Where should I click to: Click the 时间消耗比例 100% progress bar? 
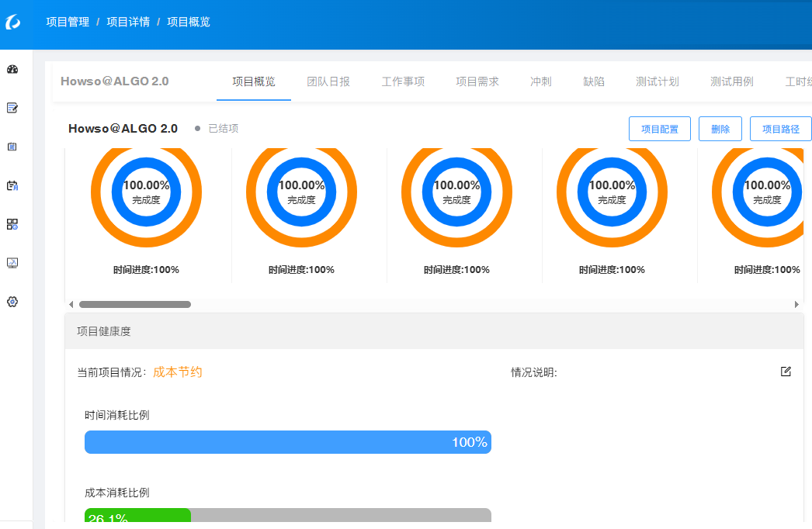[288, 442]
